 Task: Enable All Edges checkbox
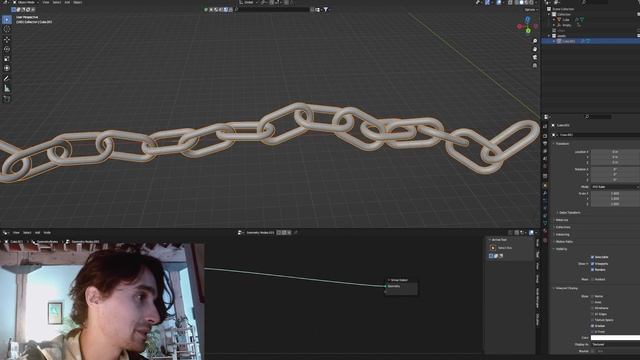point(592,314)
